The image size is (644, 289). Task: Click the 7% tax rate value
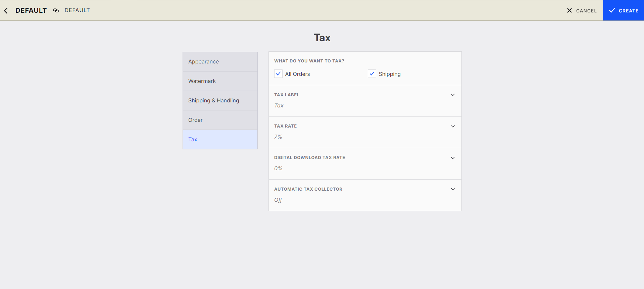coord(278,137)
